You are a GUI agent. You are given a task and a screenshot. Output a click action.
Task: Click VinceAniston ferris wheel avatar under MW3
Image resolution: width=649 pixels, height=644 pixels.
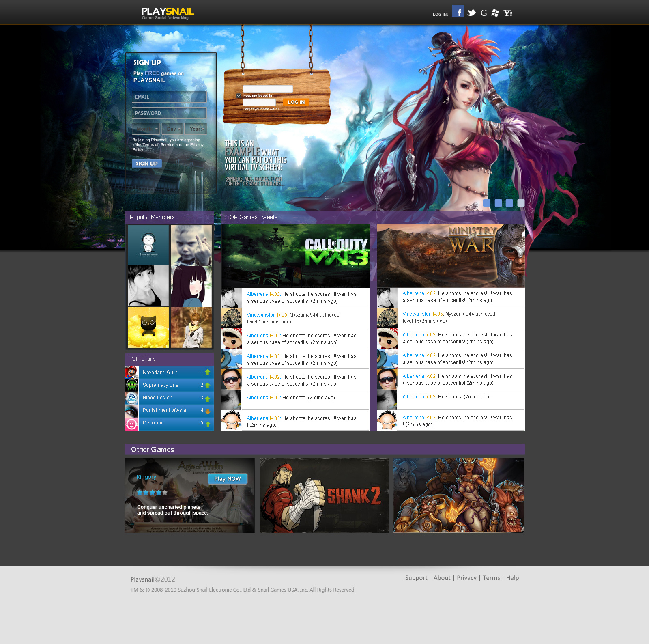click(232, 318)
